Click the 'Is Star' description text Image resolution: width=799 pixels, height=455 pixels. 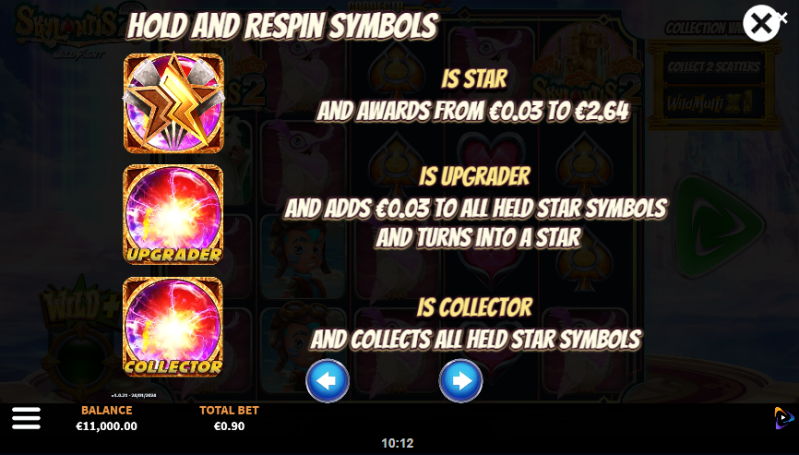point(474,79)
